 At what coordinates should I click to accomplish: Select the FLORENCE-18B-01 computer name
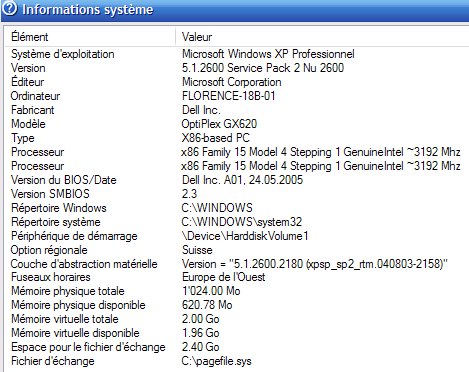pyautogui.click(x=229, y=96)
